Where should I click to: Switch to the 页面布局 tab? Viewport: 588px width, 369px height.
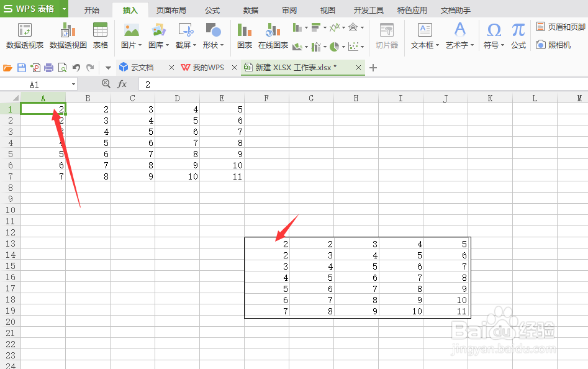(171, 10)
